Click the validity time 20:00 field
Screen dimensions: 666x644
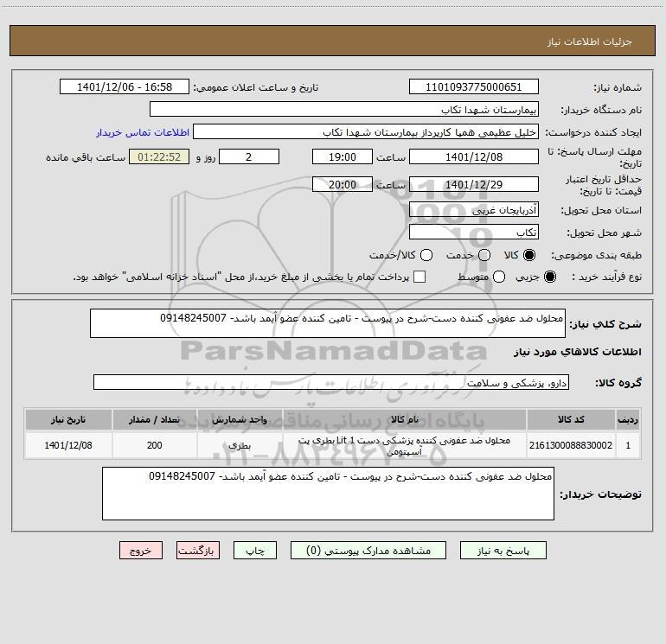[x=343, y=184]
